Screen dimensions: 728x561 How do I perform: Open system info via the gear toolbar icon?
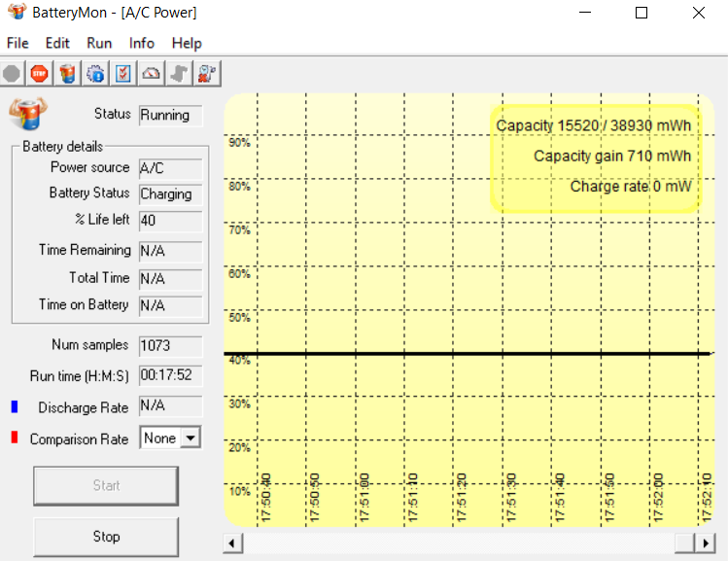95,73
